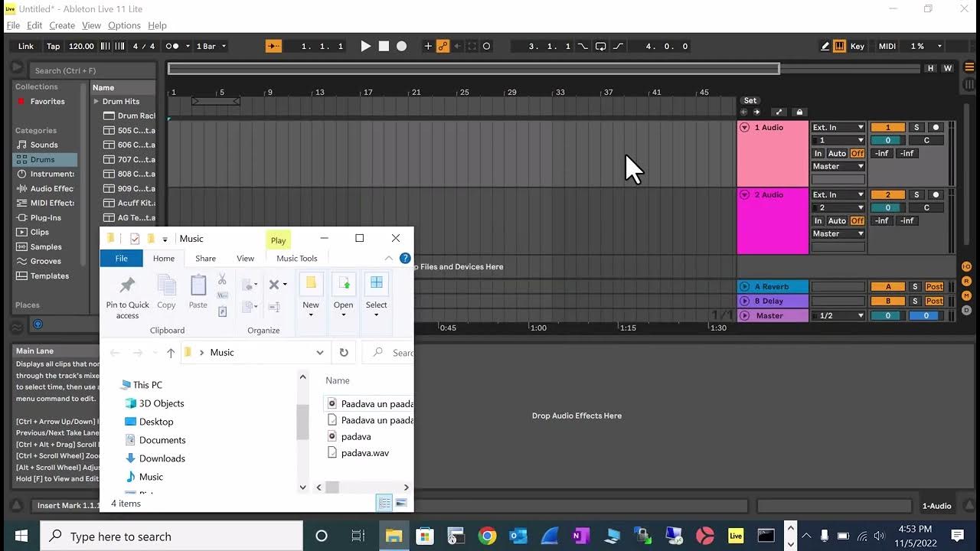Click the Stop transport button
The image size is (980, 551).
click(384, 46)
